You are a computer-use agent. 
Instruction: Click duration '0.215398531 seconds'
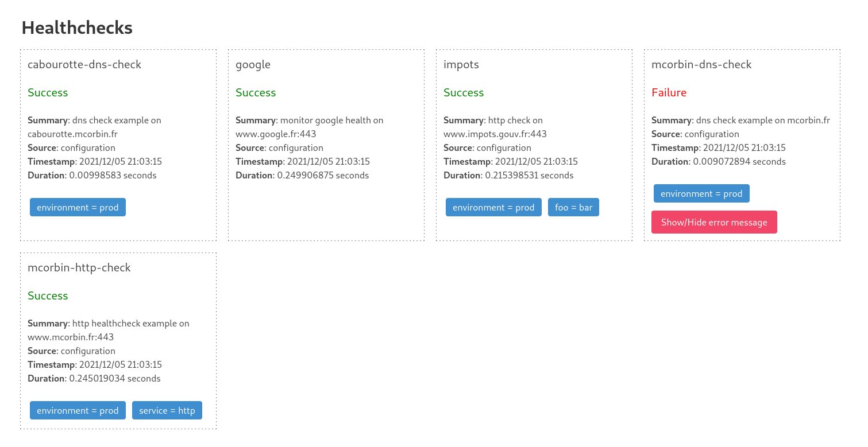coord(529,175)
